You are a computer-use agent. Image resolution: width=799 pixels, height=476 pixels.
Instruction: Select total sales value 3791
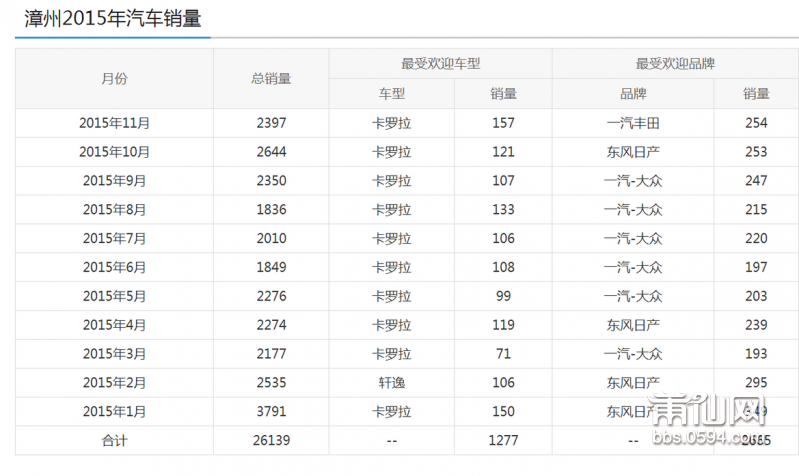pos(271,412)
